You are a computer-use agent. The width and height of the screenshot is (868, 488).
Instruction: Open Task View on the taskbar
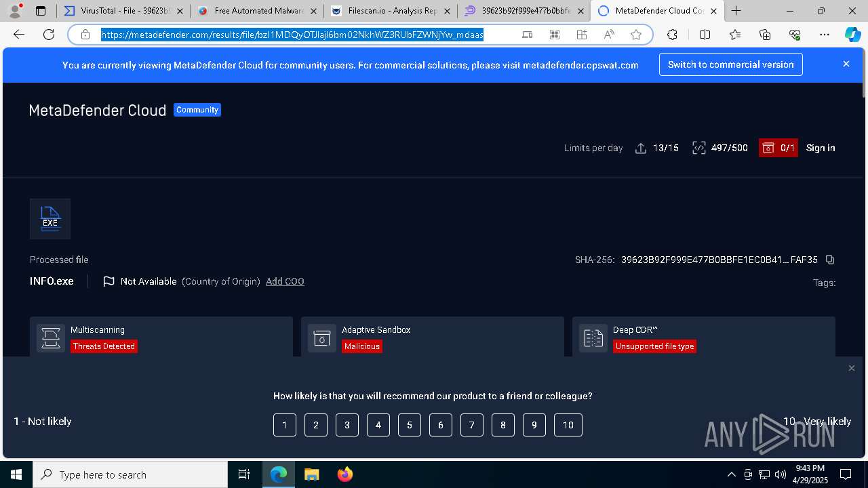pos(244,474)
